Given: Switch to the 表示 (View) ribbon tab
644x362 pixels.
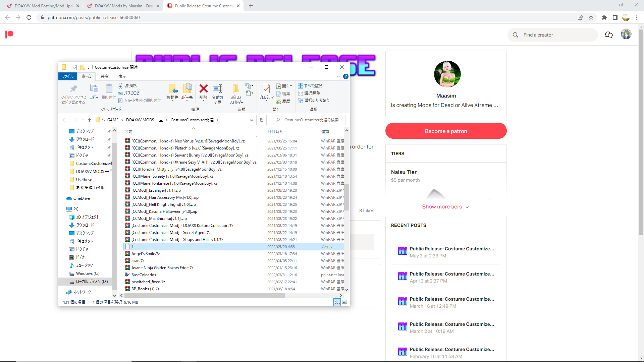Looking at the screenshot, I should click(122, 76).
